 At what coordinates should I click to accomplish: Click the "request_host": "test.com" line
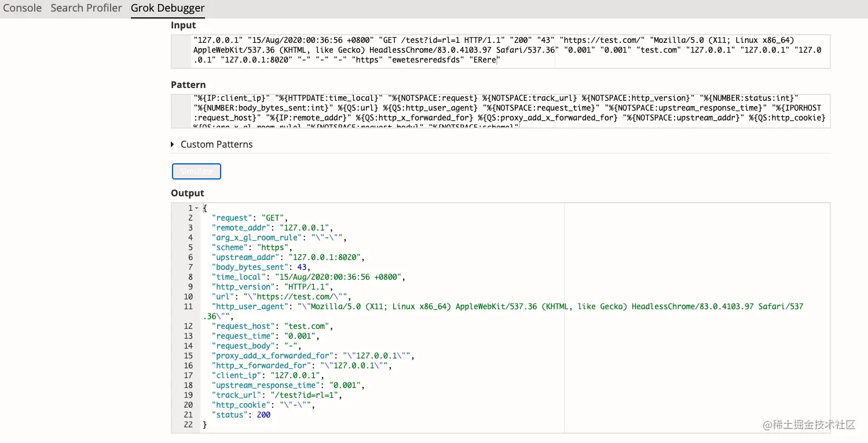tap(272, 326)
